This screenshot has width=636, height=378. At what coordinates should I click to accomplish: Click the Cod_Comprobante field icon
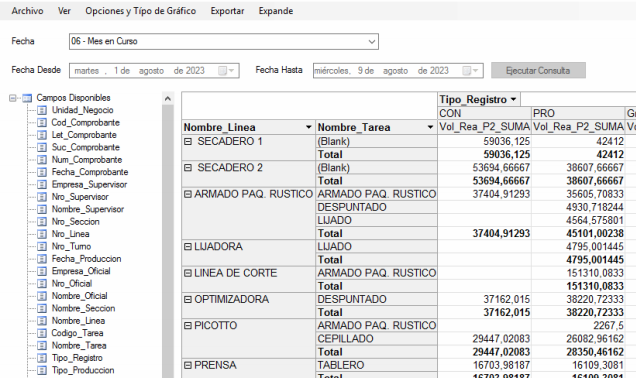[x=42, y=122]
